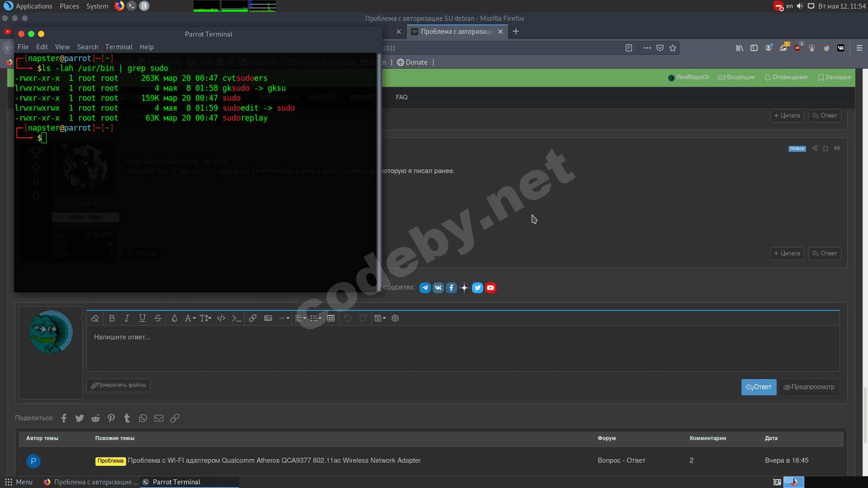
Task: Open the uBlock Origin extension icon
Action: [x=797, y=48]
